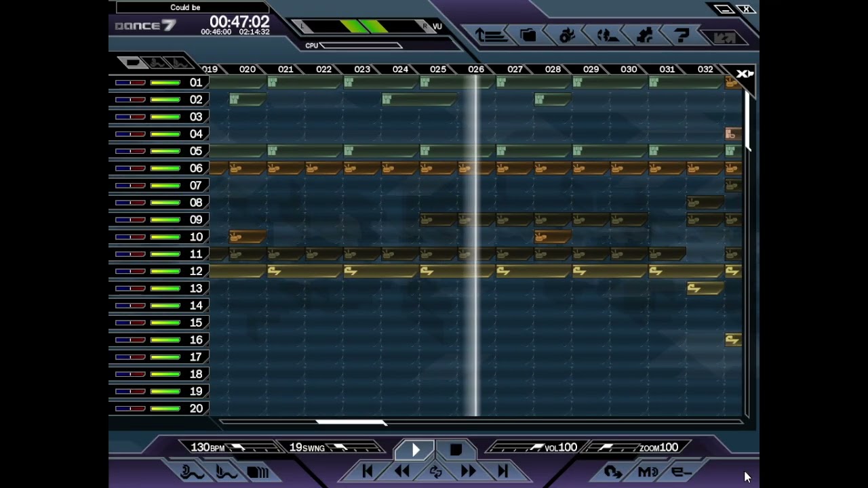Switch to the first track view tab
Image resolution: width=868 pixels, height=488 pixels.
[133, 63]
